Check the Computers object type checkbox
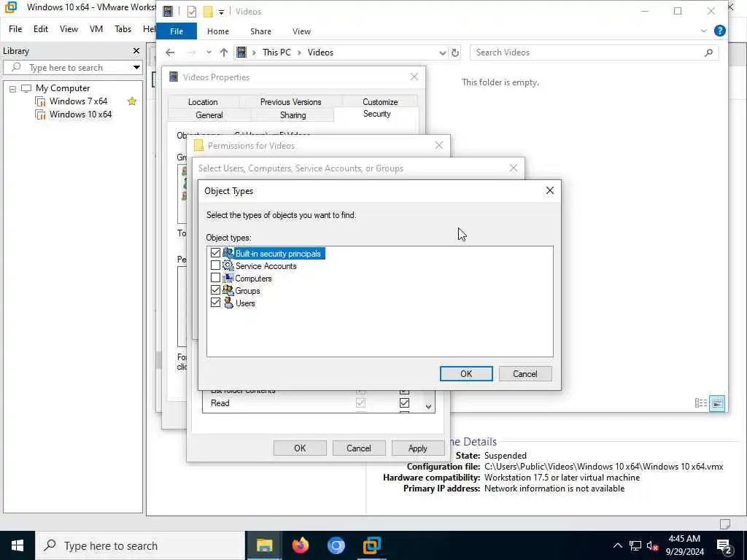The image size is (747, 560). (x=215, y=278)
